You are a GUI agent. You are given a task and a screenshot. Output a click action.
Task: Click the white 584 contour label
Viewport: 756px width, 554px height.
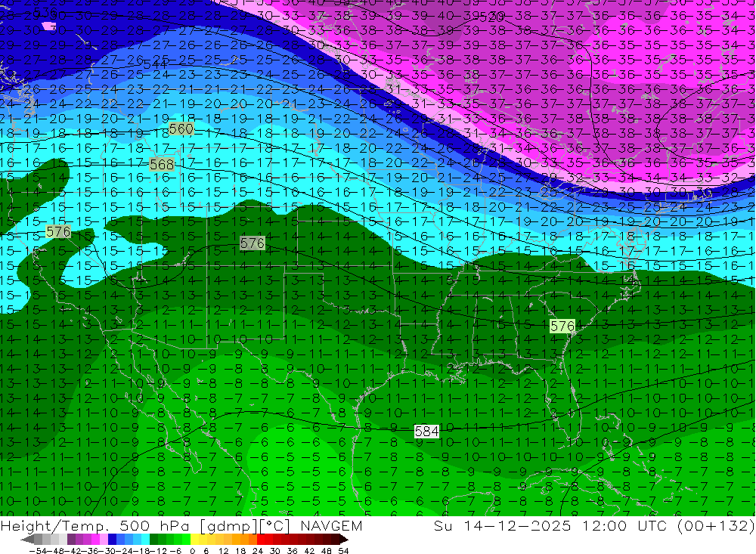coord(426,431)
